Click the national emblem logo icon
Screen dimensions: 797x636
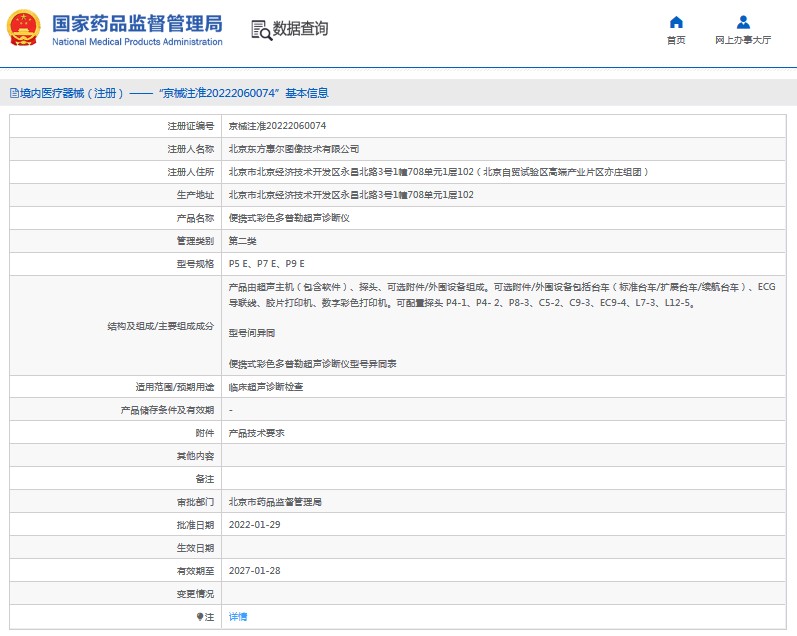(24, 28)
